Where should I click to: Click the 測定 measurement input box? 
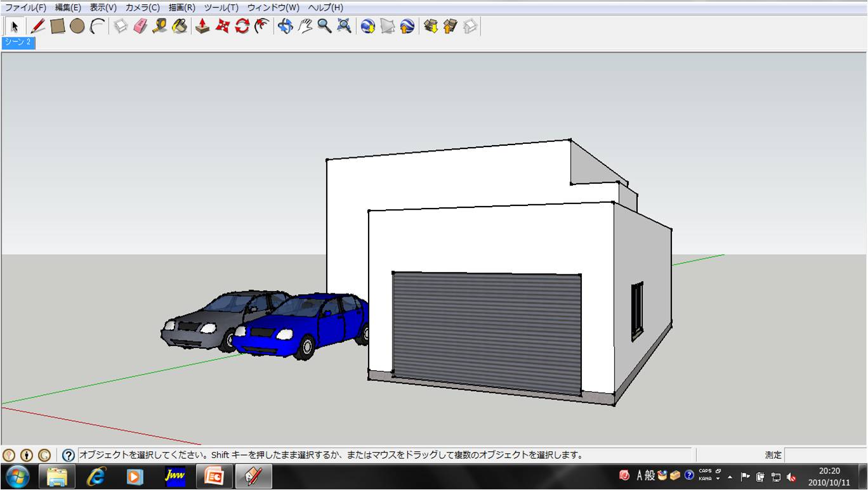(x=825, y=455)
